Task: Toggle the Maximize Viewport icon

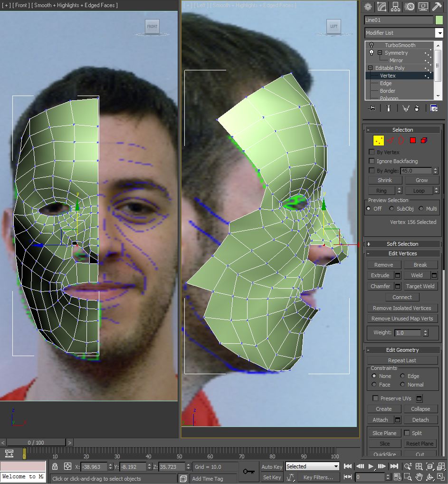Action: tap(442, 477)
